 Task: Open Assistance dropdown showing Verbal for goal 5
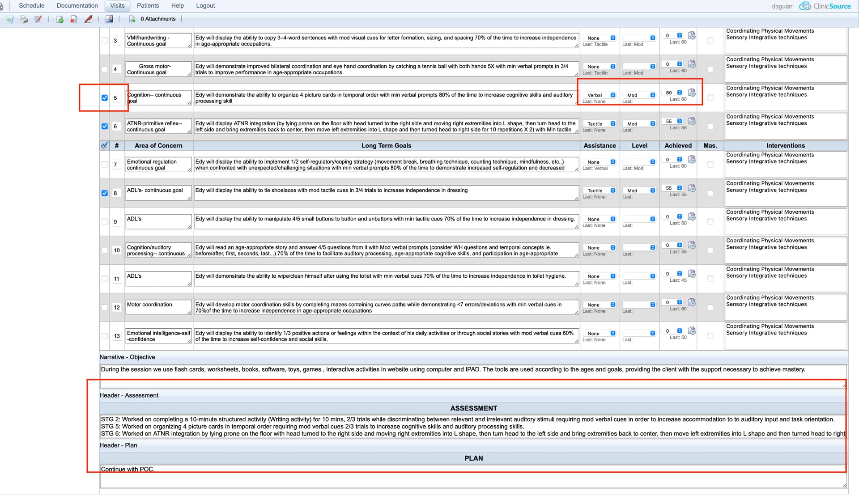[600, 95]
